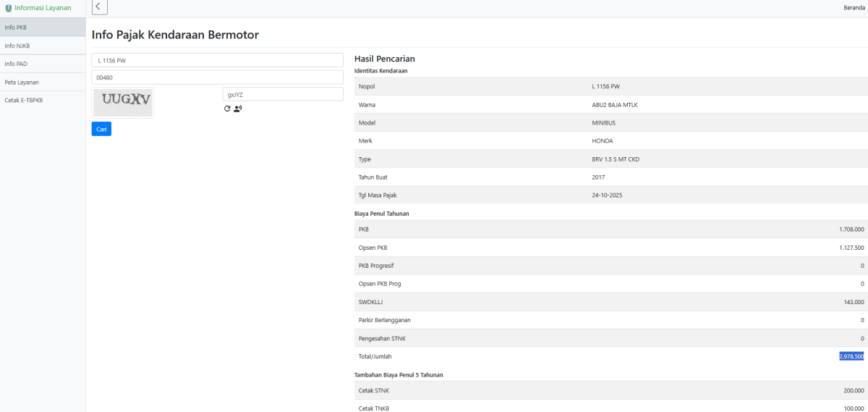Screen dimensions: 868x412
Task: Select Info PAD sidebar item
Action: pos(43,64)
